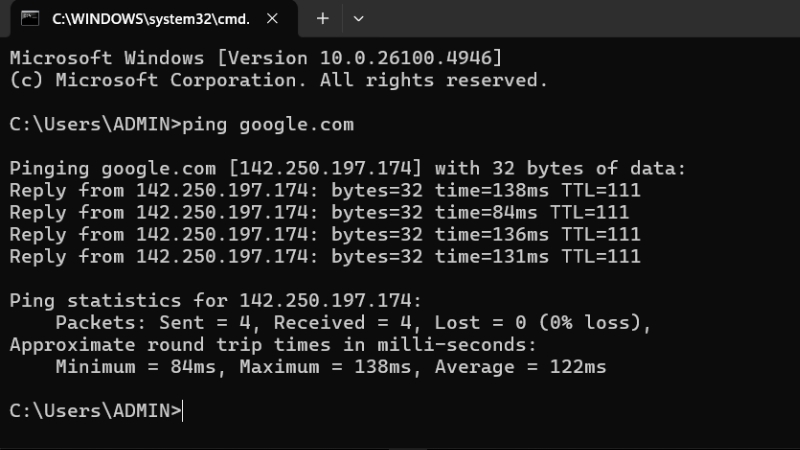Click the empty title bar area
The height and width of the screenshot is (450, 800).
[x=582, y=18]
